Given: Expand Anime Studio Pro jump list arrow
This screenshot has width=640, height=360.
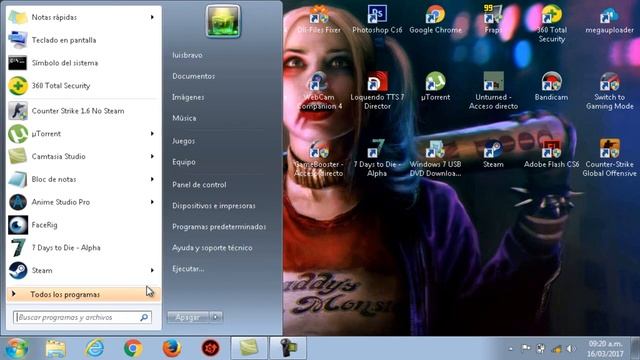Looking at the screenshot, I should [x=152, y=202].
